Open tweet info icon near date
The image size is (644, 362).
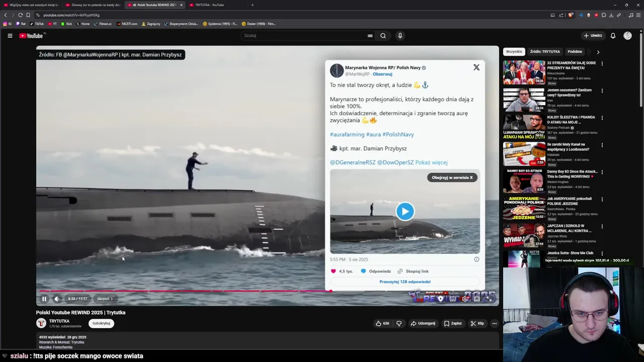pos(476,259)
